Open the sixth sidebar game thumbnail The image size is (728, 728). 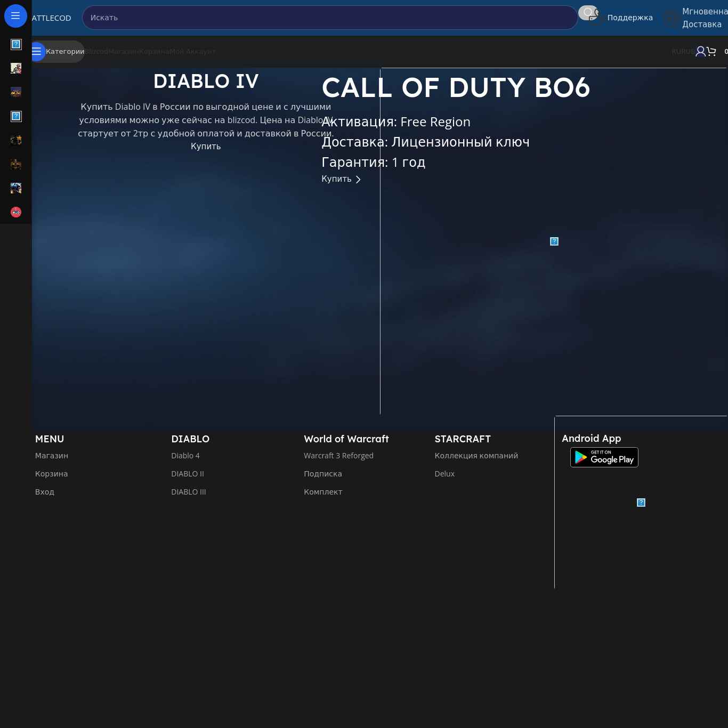16,164
